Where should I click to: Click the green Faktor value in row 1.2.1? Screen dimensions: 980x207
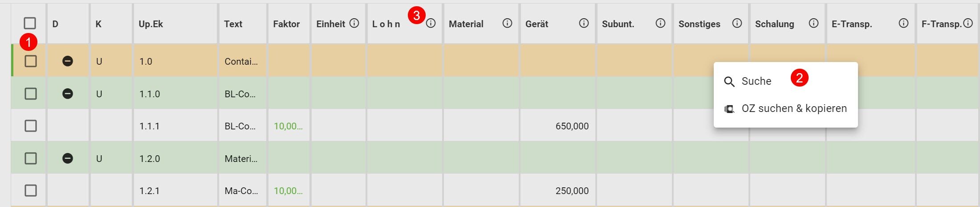pos(288,190)
